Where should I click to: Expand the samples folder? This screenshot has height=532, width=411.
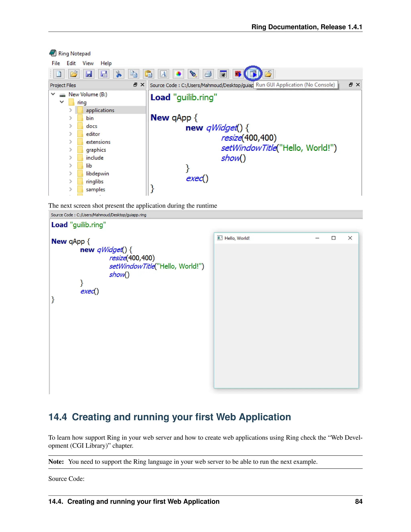point(71,189)
